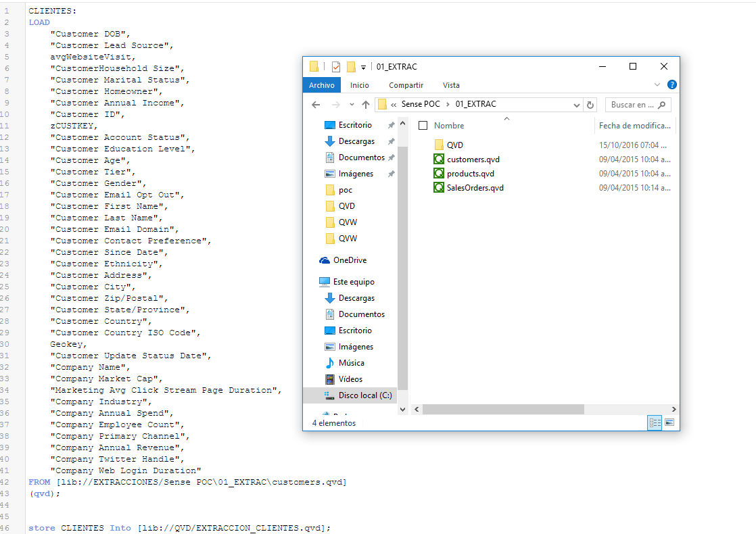This screenshot has width=756, height=534.
Task: Click the Help question mark icon
Action: point(671,85)
